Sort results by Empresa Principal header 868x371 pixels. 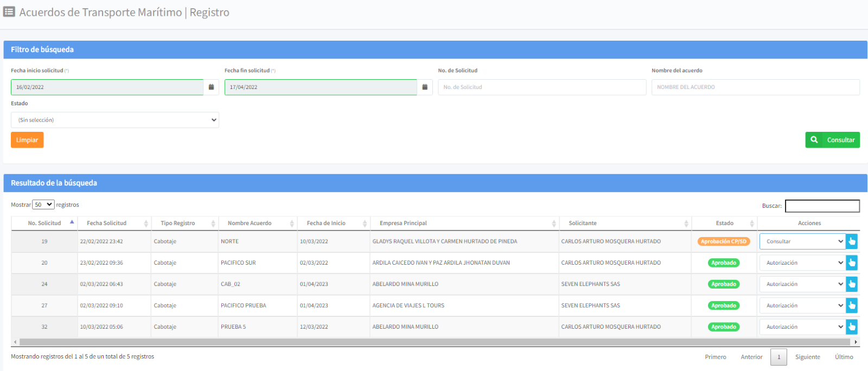click(x=403, y=223)
